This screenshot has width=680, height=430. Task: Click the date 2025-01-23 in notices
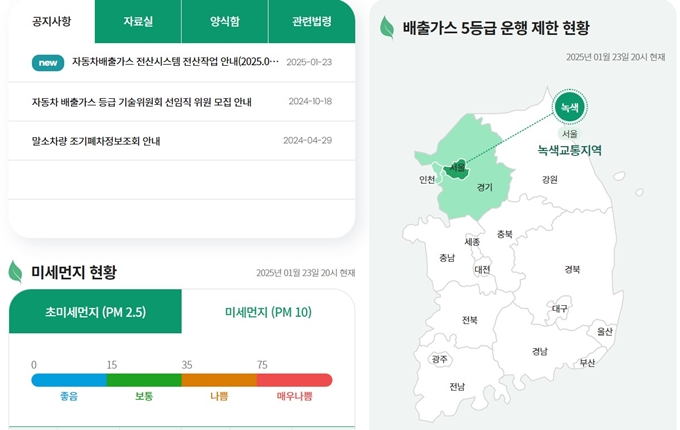tap(309, 62)
